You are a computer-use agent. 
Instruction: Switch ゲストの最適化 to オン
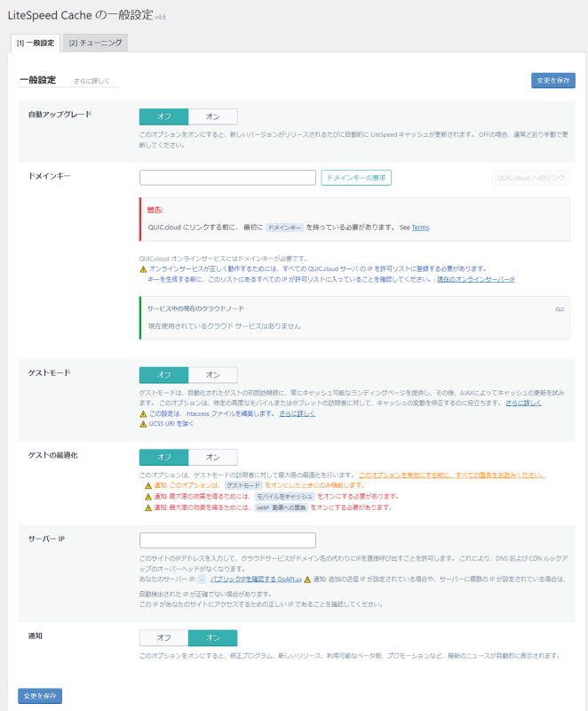[x=212, y=457]
